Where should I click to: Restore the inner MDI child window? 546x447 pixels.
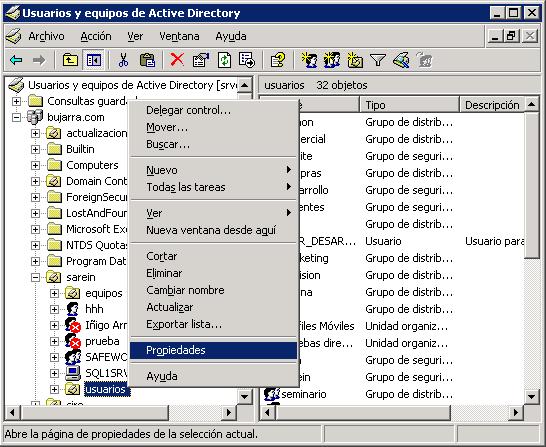[511, 36]
